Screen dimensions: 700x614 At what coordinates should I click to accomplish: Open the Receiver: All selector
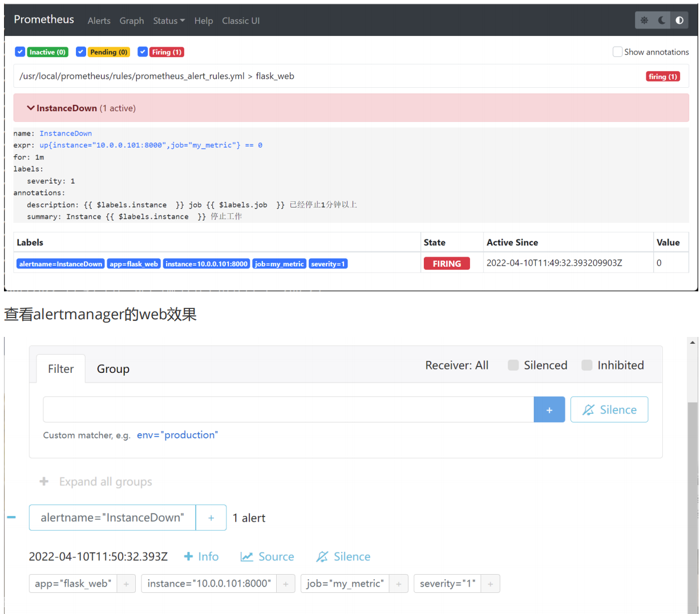coord(457,365)
